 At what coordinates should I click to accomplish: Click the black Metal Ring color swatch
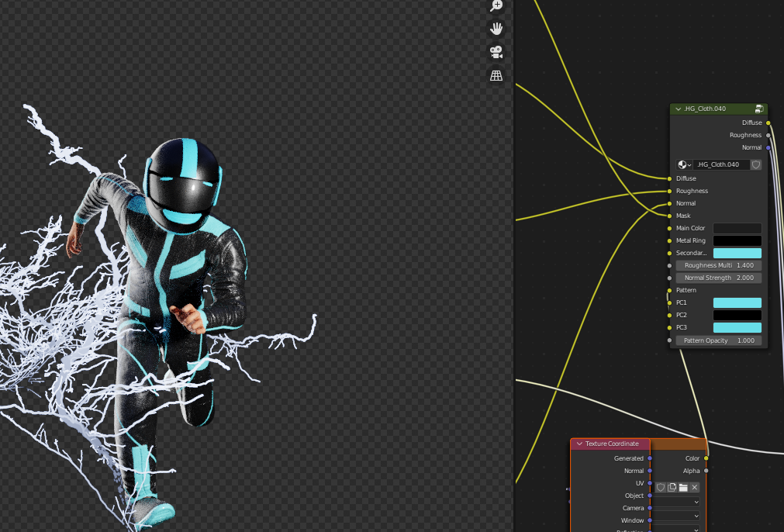pos(737,240)
